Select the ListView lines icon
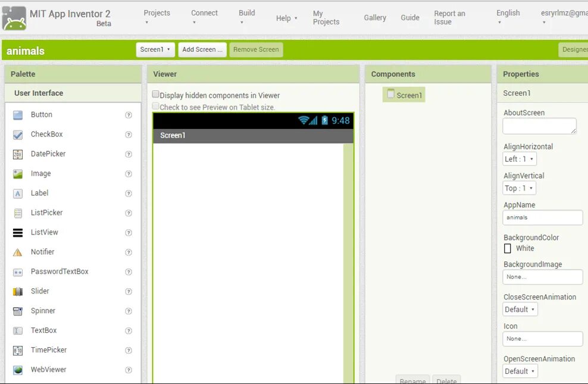The width and height of the screenshot is (588, 384). tap(18, 233)
